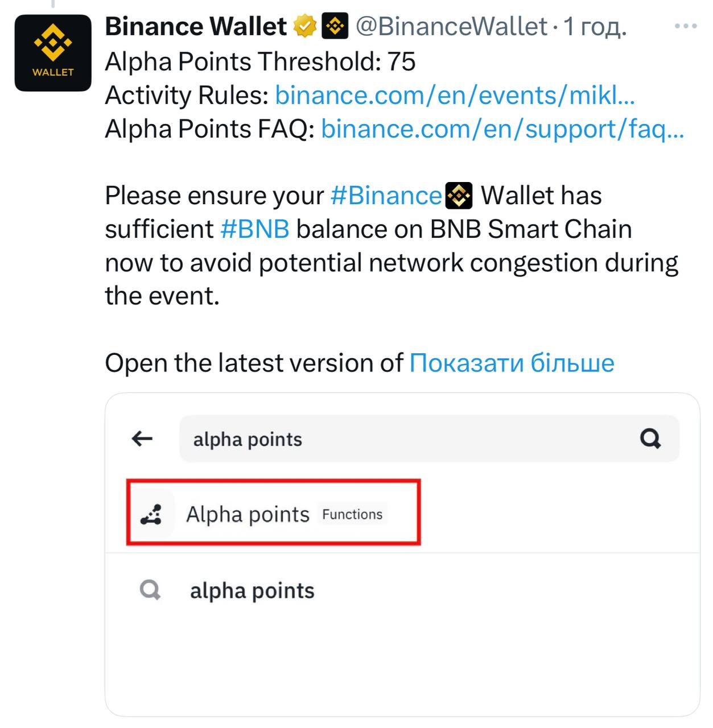Click the gold verified badge icon
This screenshot has width=713, height=728.
point(305,26)
